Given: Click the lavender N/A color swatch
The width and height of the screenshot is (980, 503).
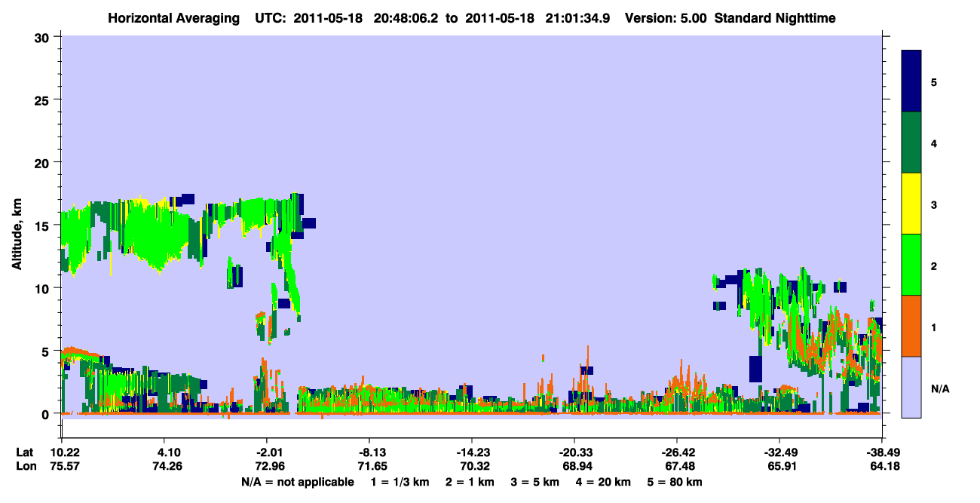Looking at the screenshot, I should [911, 386].
